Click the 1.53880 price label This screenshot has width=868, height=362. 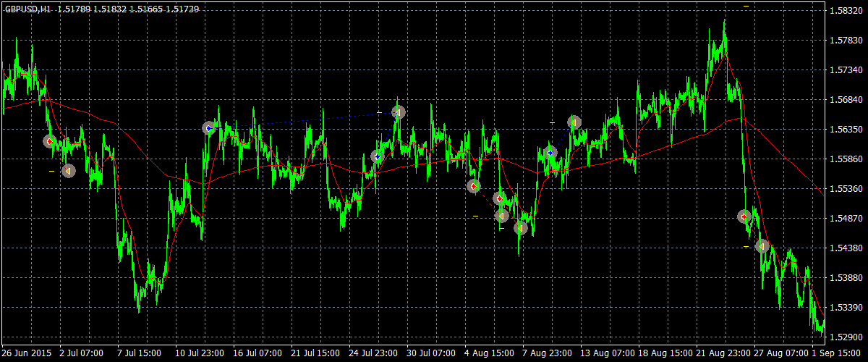click(847, 277)
